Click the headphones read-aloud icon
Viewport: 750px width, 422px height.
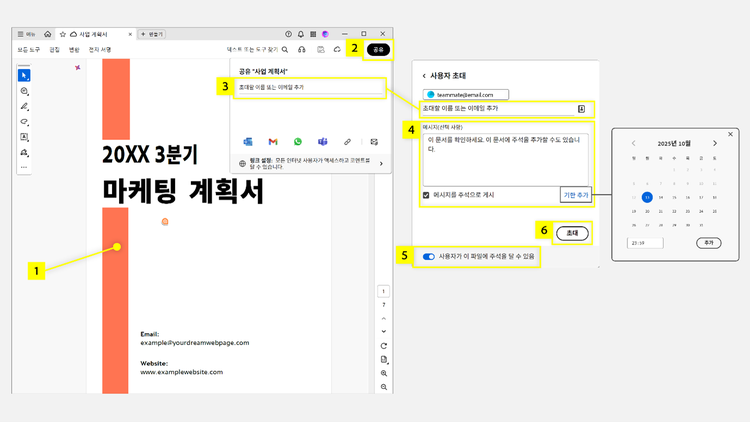(x=302, y=49)
